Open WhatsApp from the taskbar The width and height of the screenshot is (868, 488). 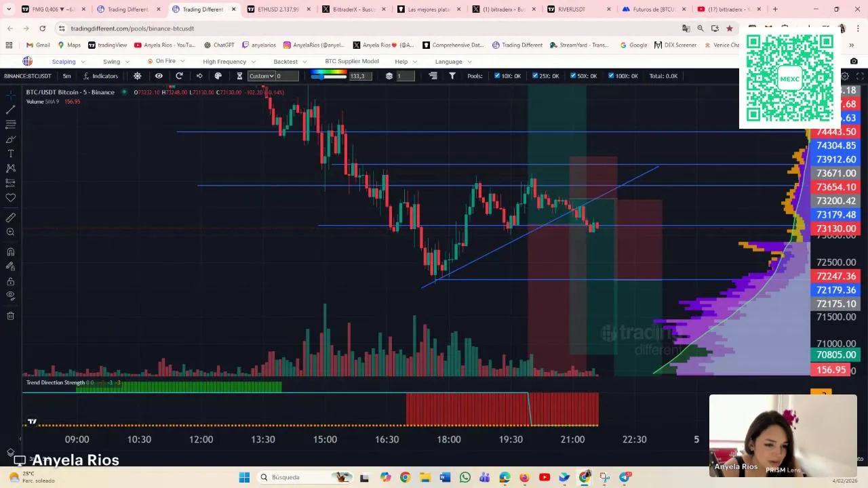pos(465,477)
